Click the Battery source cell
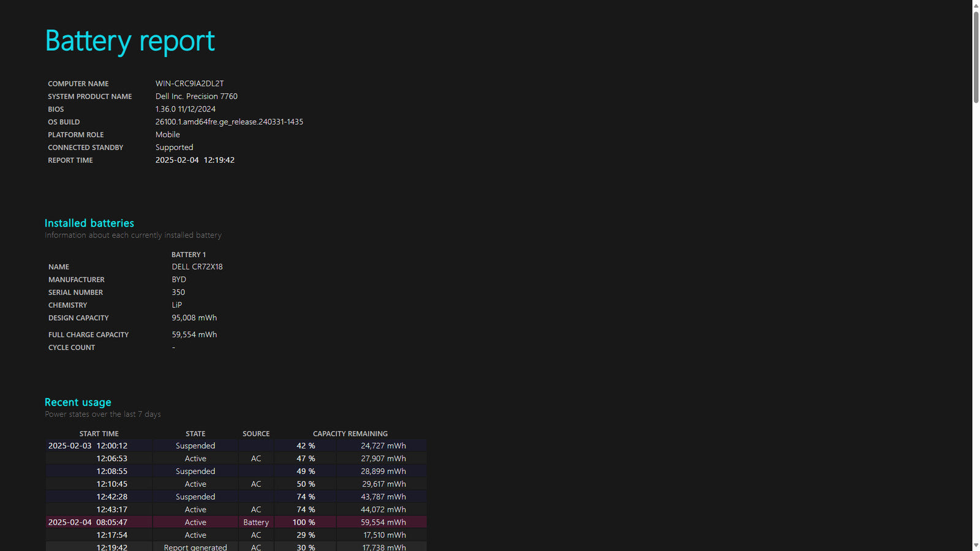 (x=256, y=522)
